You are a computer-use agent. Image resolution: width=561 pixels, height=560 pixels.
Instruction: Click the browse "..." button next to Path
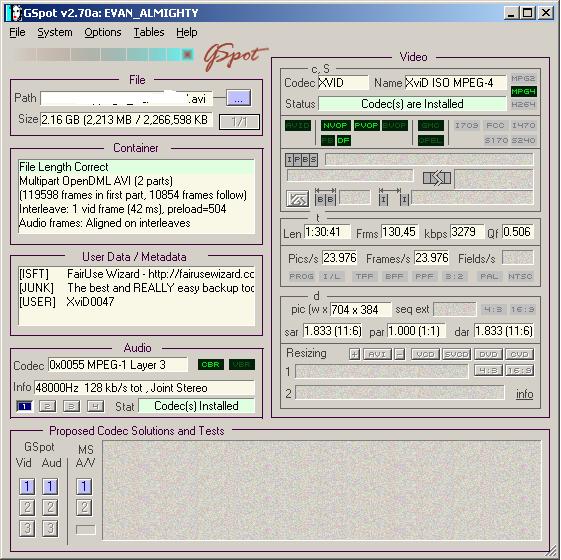tap(238, 98)
